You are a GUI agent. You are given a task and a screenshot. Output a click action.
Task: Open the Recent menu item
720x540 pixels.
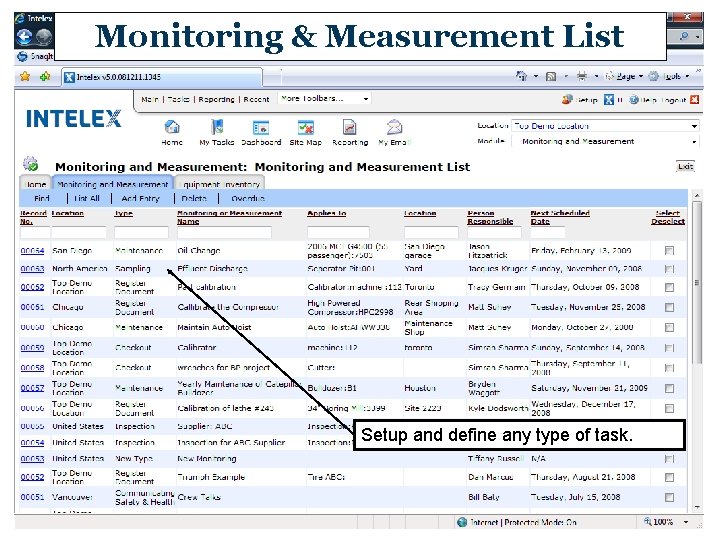pos(256,99)
